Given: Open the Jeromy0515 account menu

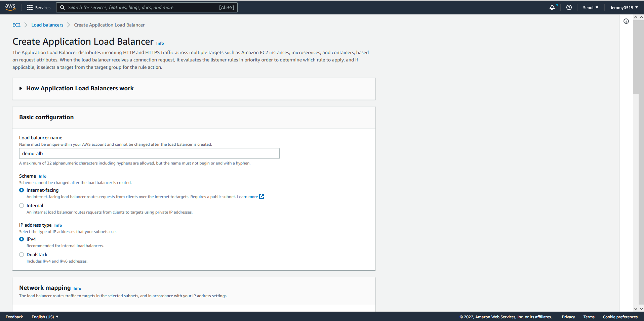Looking at the screenshot, I should (x=624, y=7).
